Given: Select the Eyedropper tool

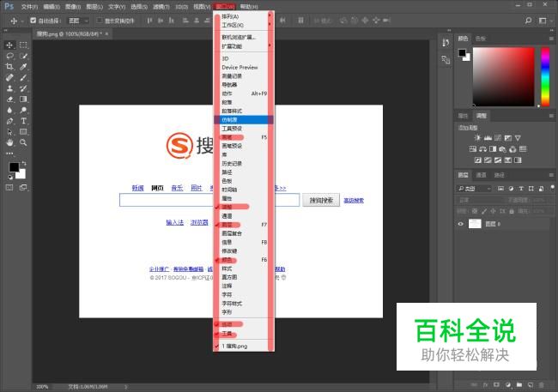Looking at the screenshot, I should [x=23, y=67].
